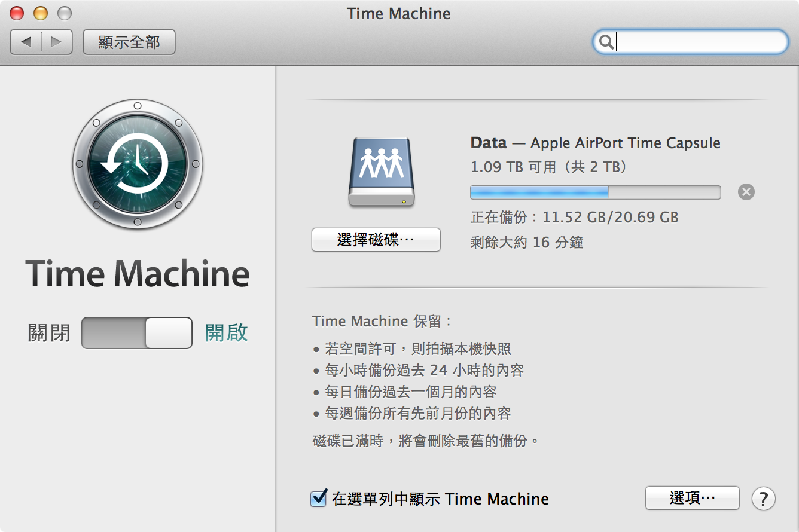This screenshot has width=799, height=532.
Task: Click the 顯示全部 button
Action: pyautogui.click(x=129, y=42)
